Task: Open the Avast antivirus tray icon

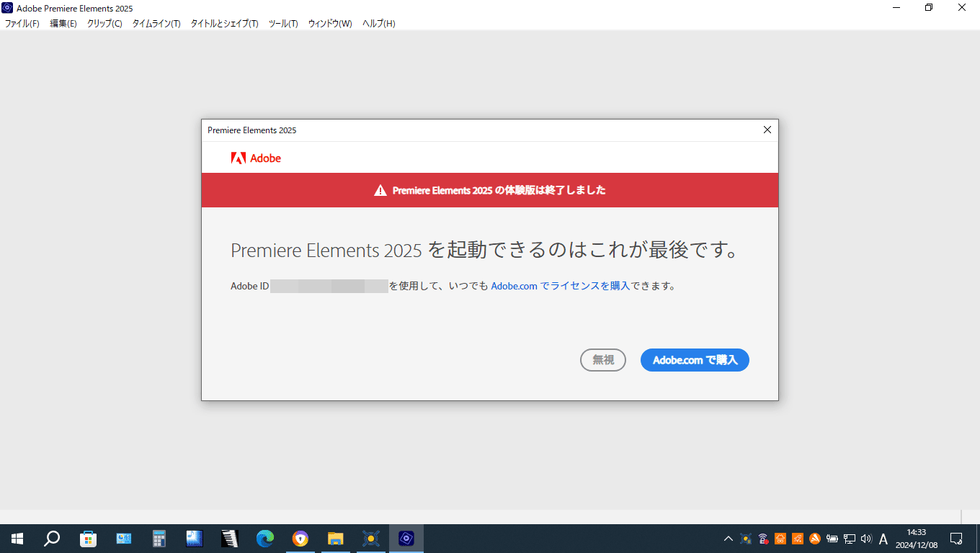Action: [815, 539]
